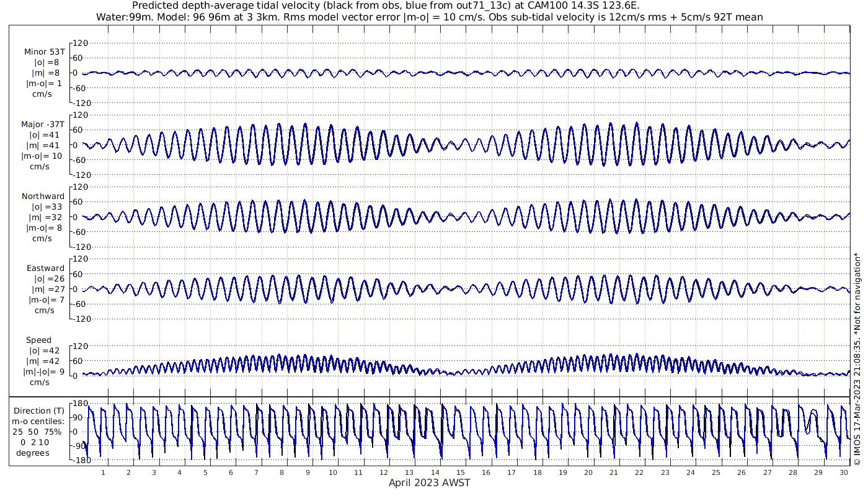Select the Northward panel label
This screenshot has width=868, height=496.
[x=43, y=197]
